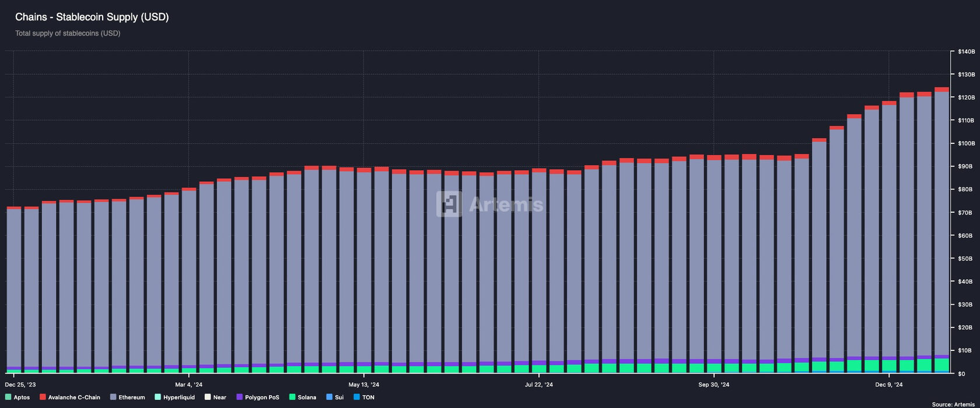Click the $0 y-axis label
980x408 pixels.
[961, 374]
